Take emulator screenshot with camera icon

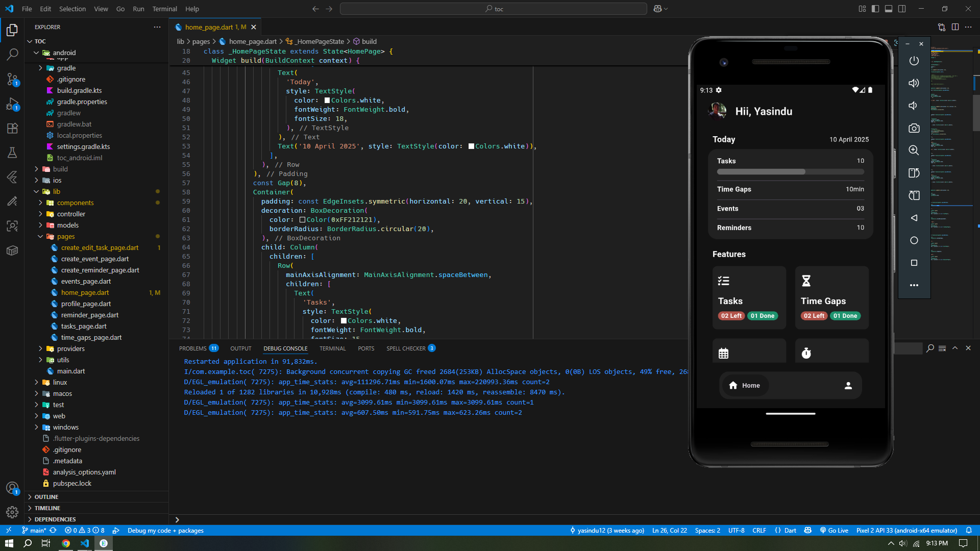(914, 128)
